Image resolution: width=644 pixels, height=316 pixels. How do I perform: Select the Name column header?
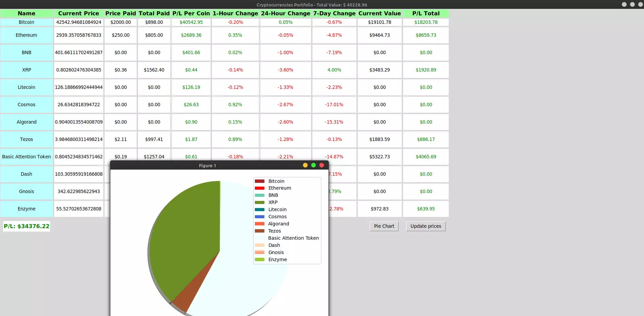pos(27,13)
